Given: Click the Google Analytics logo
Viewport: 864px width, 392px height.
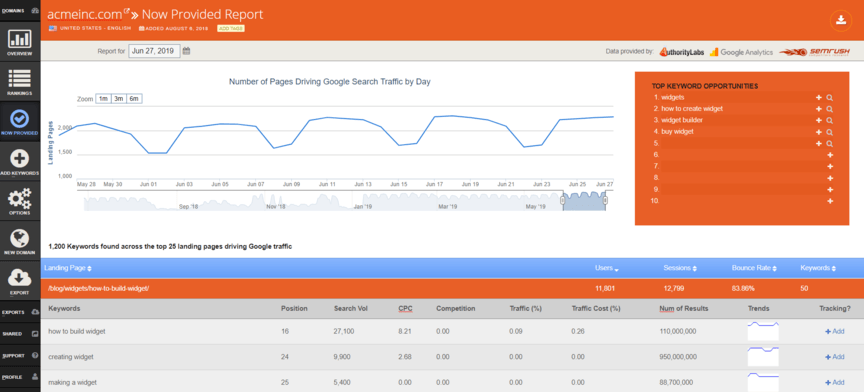Looking at the screenshot, I should [x=741, y=52].
